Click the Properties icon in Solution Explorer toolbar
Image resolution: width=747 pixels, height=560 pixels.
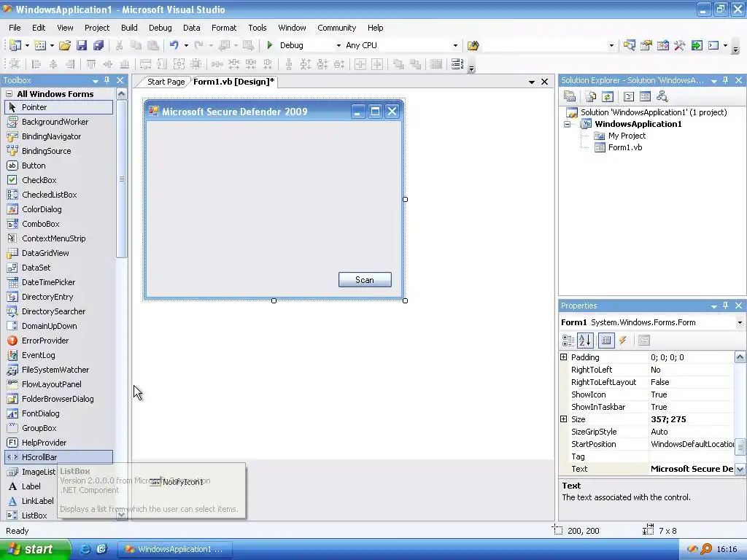[570, 97]
